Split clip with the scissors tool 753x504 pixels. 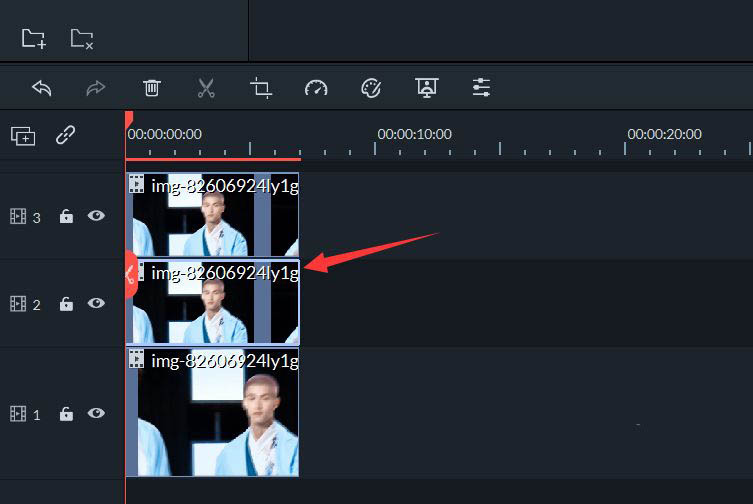point(206,88)
